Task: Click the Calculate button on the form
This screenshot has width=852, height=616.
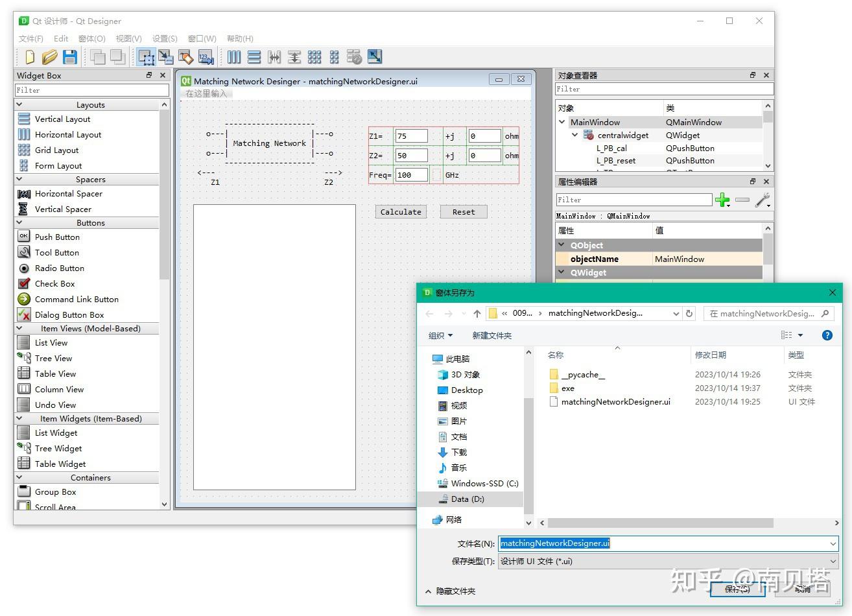Action: pyautogui.click(x=401, y=212)
